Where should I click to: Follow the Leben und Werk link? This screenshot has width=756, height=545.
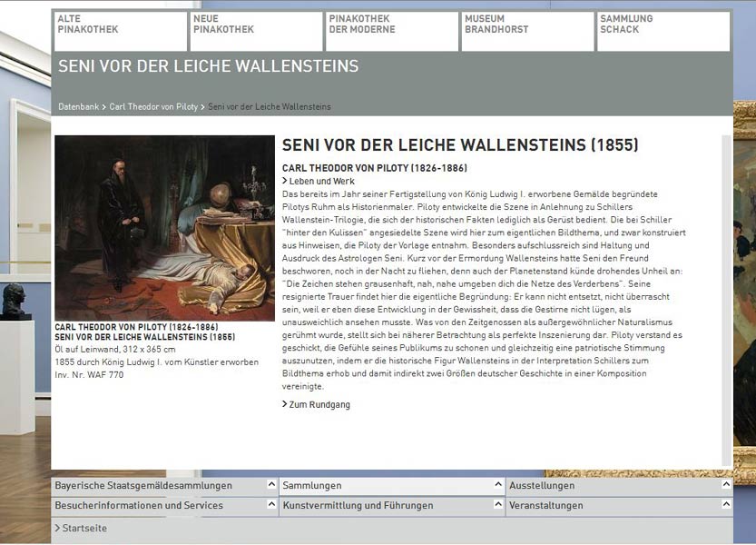click(321, 181)
